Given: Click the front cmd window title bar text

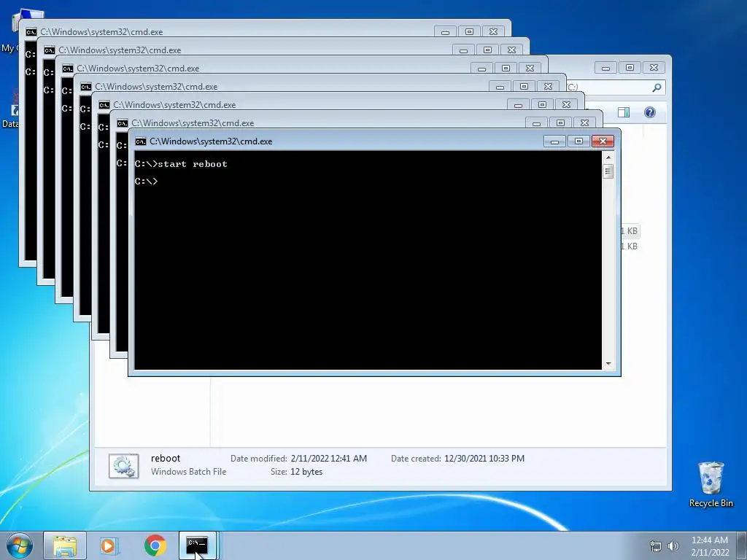Looking at the screenshot, I should (x=211, y=141).
